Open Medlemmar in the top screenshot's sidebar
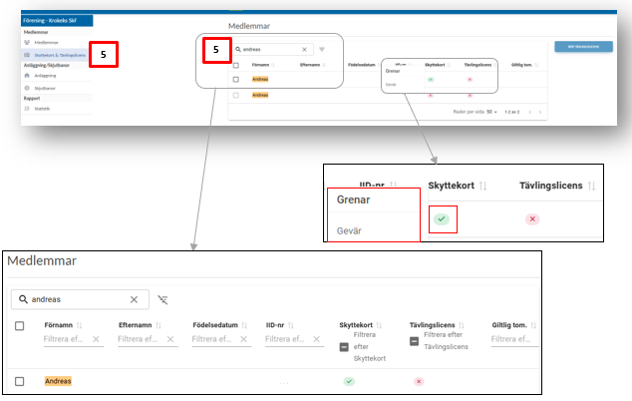632x401 pixels. pyautogui.click(x=46, y=42)
